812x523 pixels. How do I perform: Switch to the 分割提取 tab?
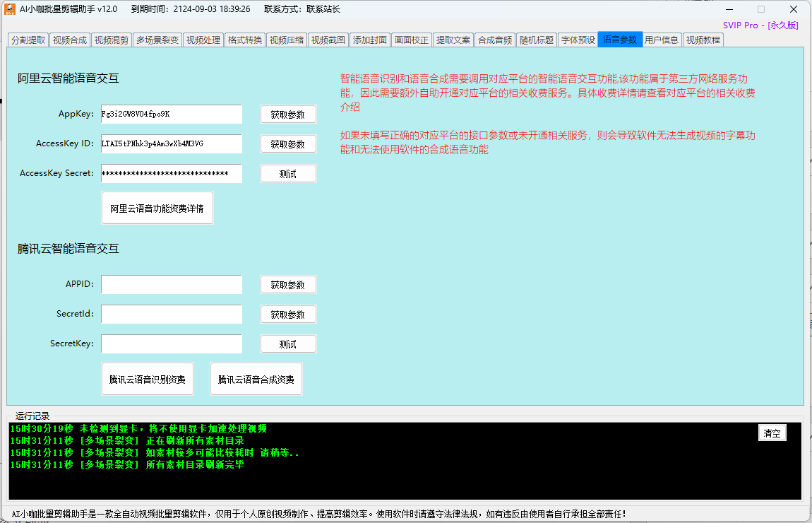click(28, 40)
